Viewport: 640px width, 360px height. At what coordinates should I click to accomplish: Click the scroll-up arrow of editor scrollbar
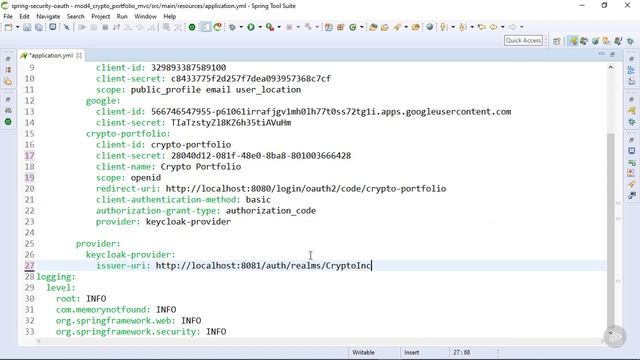coord(611,67)
